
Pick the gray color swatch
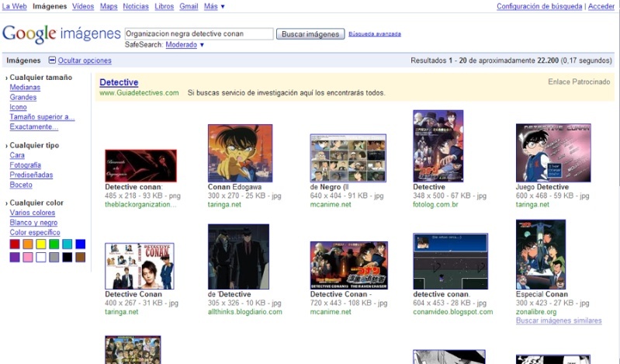click(54, 258)
